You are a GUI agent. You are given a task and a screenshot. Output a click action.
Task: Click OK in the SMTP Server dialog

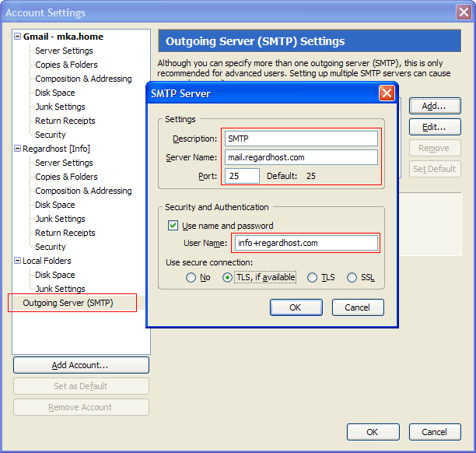pyautogui.click(x=295, y=307)
